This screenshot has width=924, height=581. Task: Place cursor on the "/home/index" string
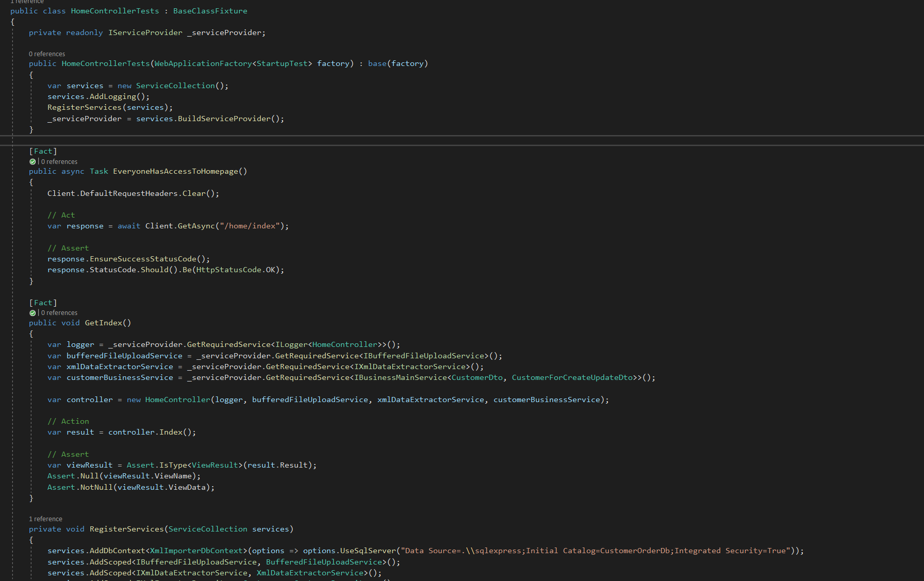tap(250, 226)
